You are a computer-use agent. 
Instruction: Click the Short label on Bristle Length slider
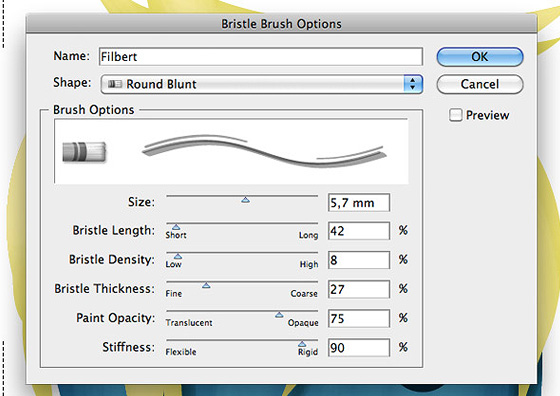click(176, 235)
